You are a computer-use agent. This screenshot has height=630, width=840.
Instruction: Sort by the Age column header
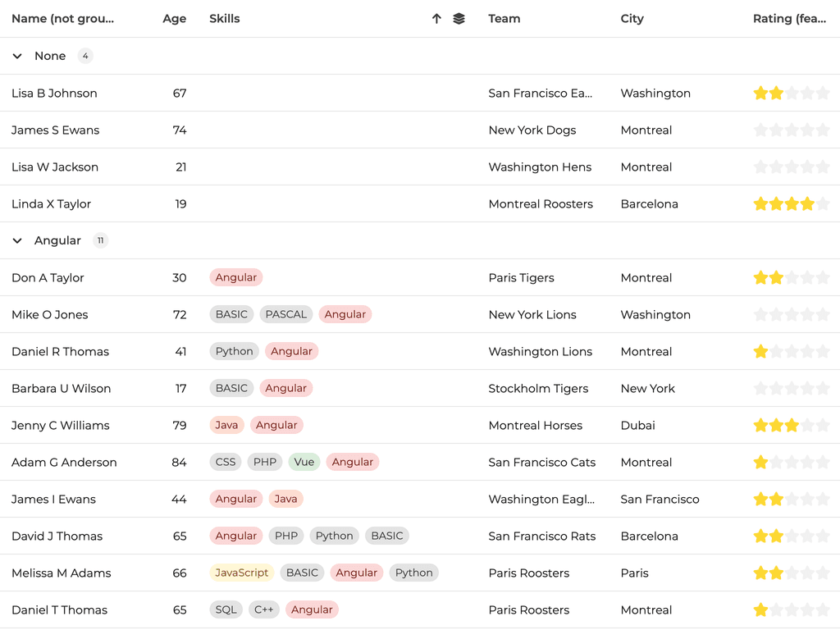[174, 19]
